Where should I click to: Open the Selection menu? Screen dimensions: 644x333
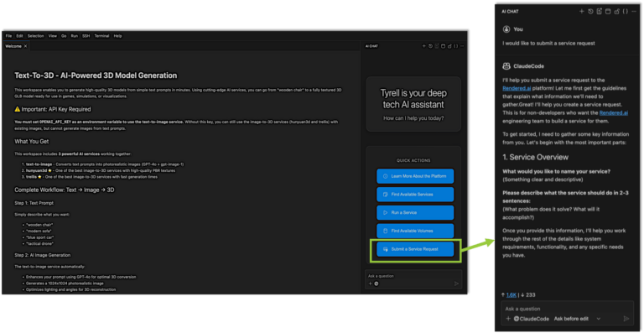36,36
